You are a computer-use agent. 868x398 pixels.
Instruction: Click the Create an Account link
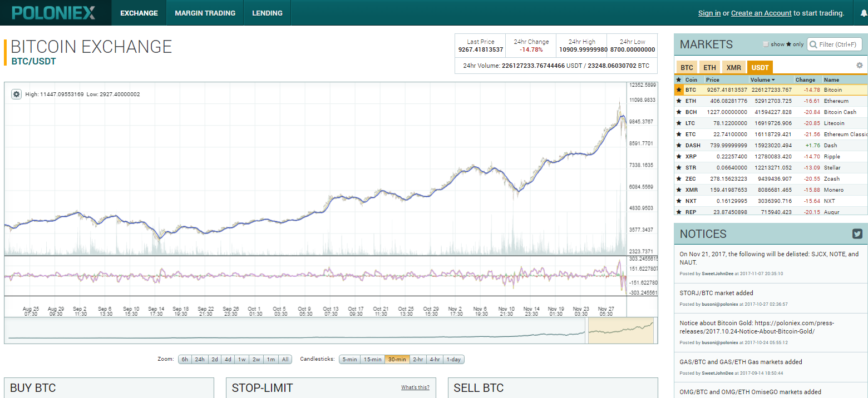[761, 13]
